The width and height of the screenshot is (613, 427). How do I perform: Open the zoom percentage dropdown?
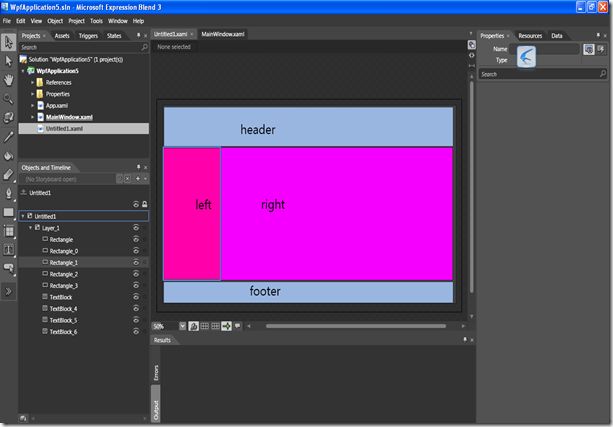182,326
